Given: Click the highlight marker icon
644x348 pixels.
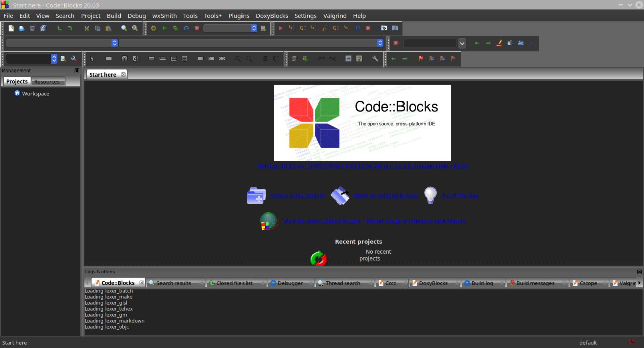Looking at the screenshot, I should tap(499, 43).
